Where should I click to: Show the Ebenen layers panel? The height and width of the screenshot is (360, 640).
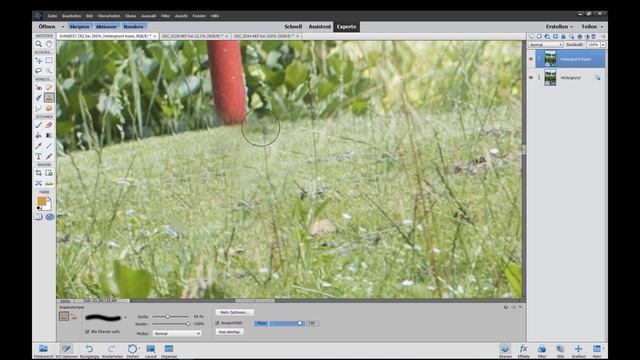(505, 351)
